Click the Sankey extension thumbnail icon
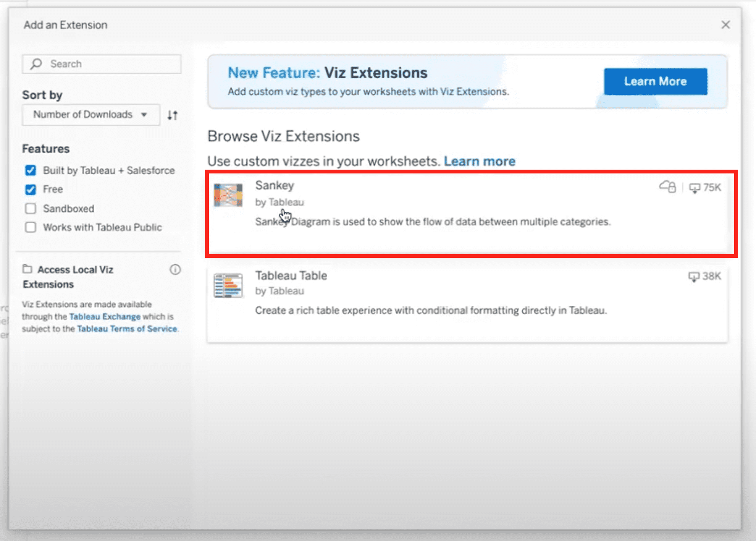 pyautogui.click(x=228, y=196)
